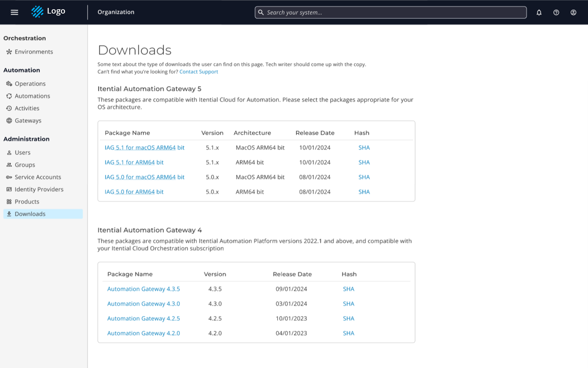588x368 pixels.
Task: Open SHA for IAG 5.0 for ARM64 bit
Action: tap(364, 192)
